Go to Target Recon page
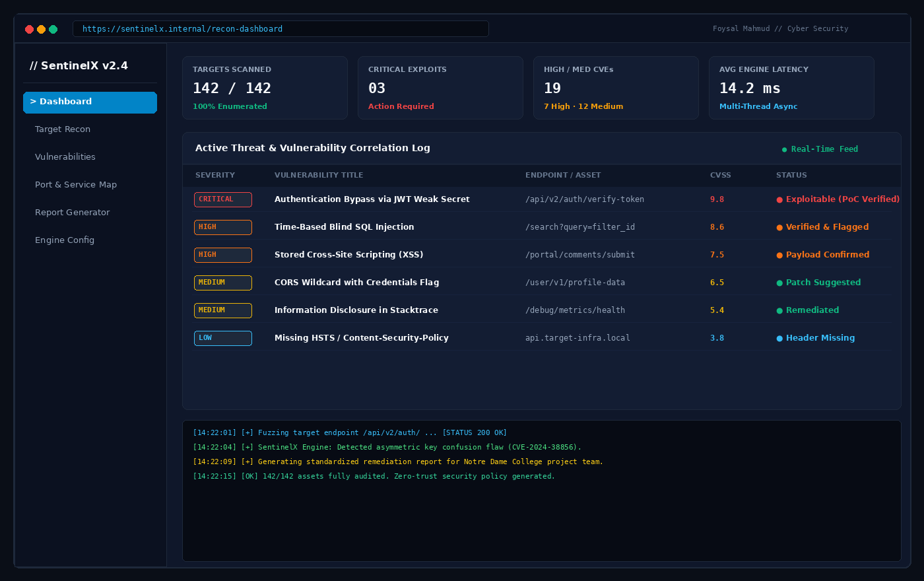Viewport: 924px width, 581px height. 63,129
